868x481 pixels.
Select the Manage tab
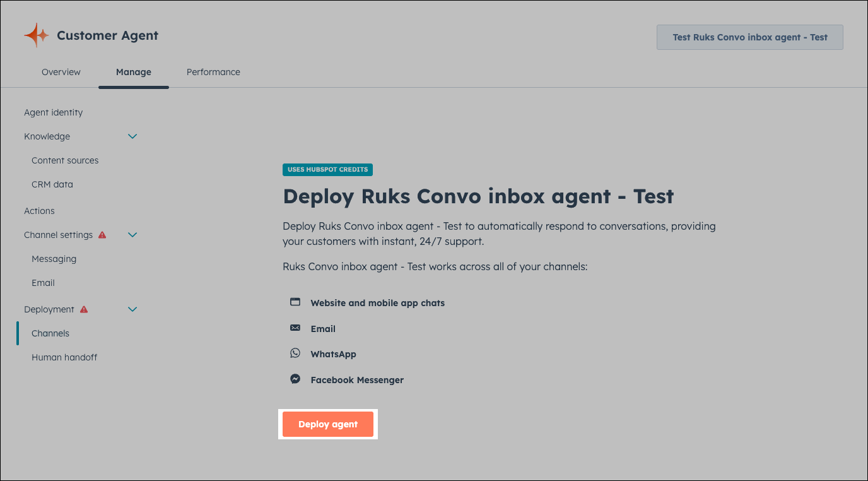tap(134, 72)
